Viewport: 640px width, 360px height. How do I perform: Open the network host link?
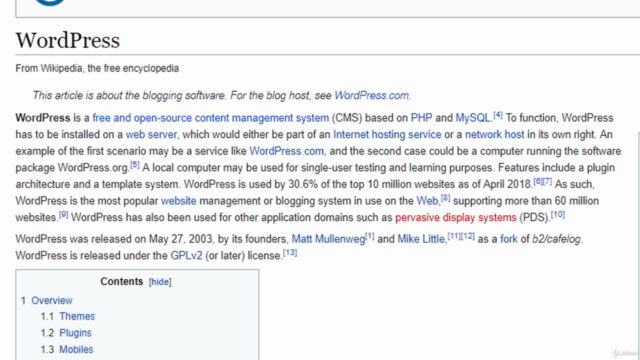point(494,135)
